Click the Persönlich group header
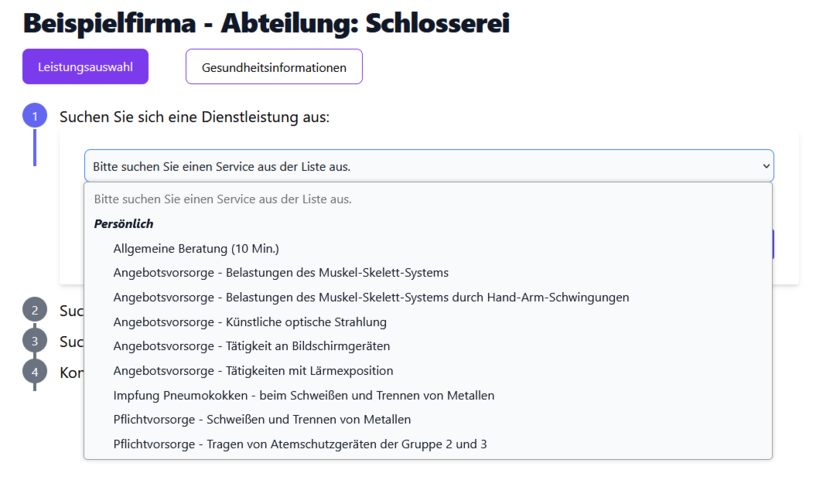The width and height of the screenshot is (823, 490). coord(123,224)
